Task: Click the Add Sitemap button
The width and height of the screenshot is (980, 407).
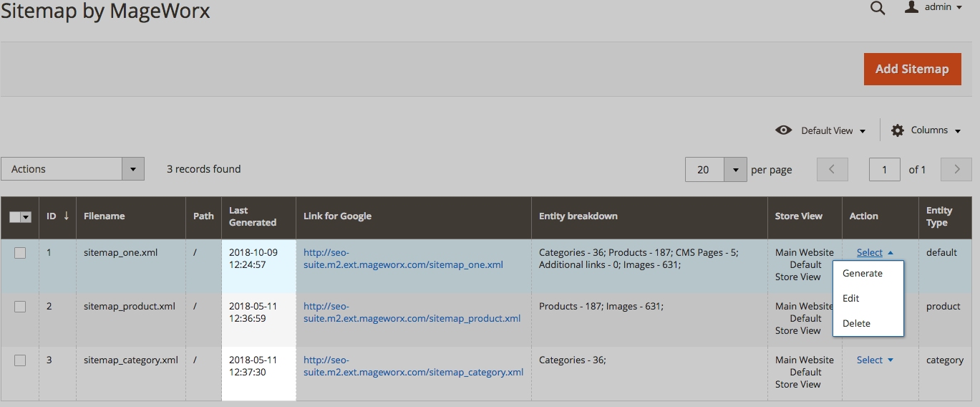Action: (x=912, y=69)
